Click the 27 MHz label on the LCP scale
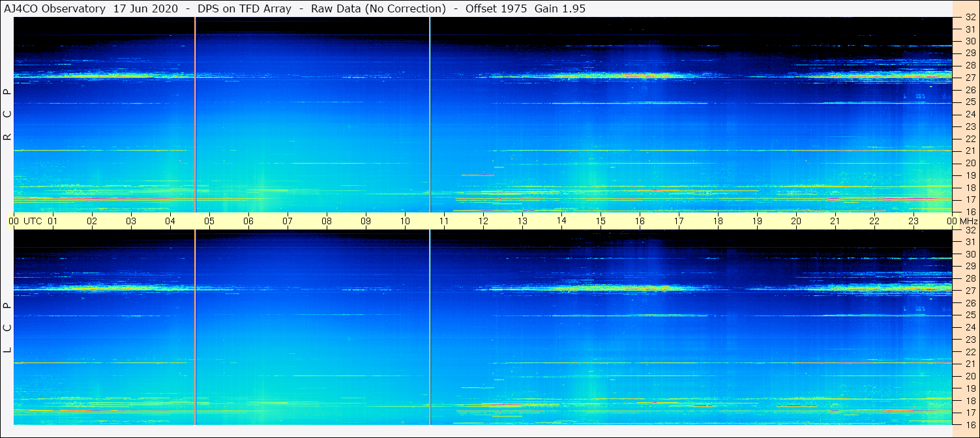This screenshot has width=980, height=438. click(970, 291)
